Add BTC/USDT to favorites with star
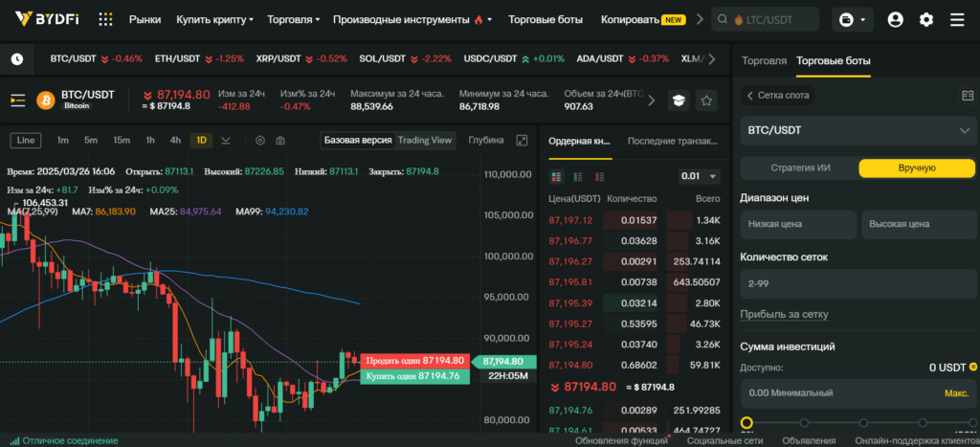The height and width of the screenshot is (447, 980). [706, 100]
